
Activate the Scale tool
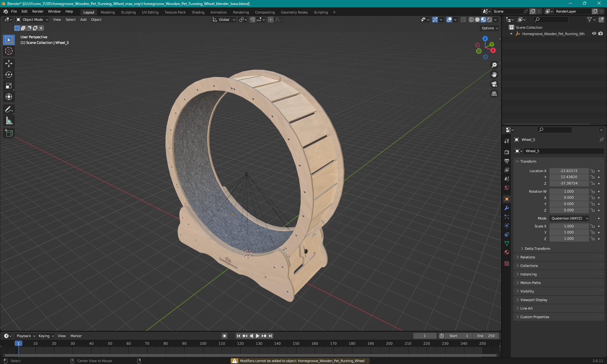tap(9, 86)
